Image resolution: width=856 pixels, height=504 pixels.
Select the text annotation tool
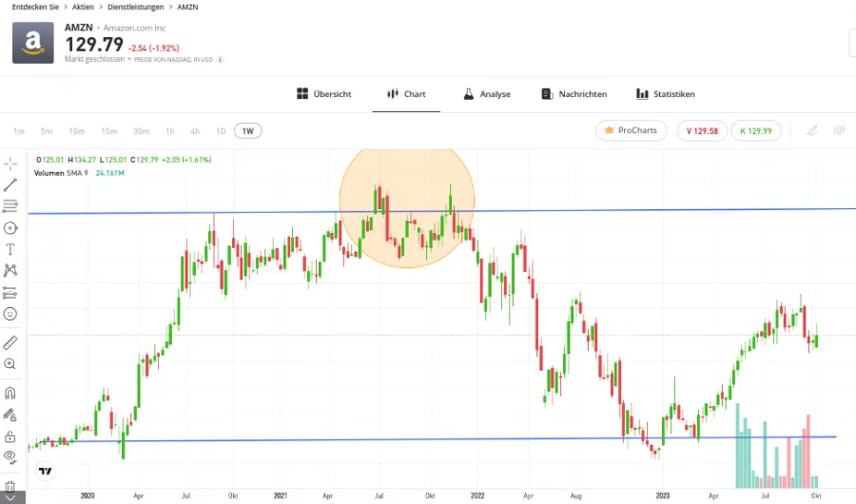[10, 249]
